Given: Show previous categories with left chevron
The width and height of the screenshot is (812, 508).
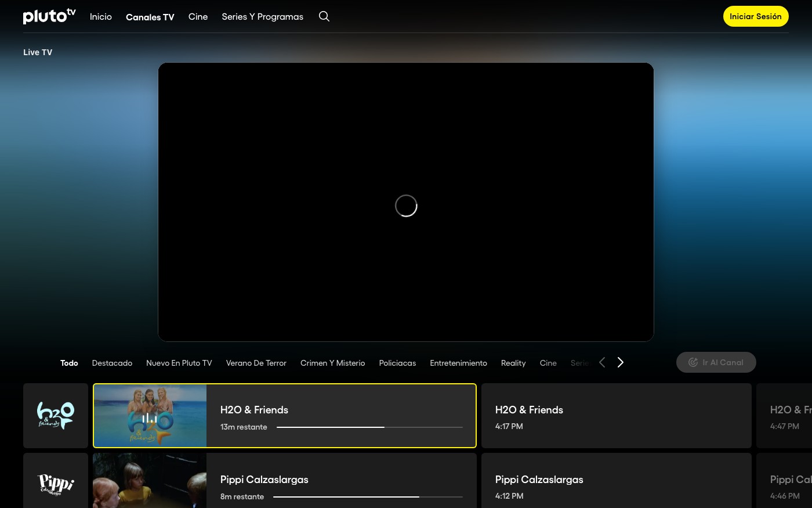Looking at the screenshot, I should [x=602, y=362].
